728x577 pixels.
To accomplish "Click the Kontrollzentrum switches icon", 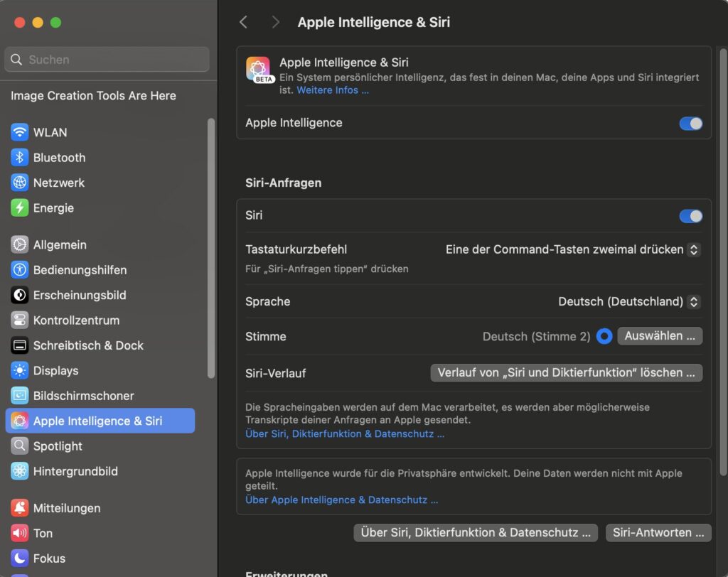I will [x=19, y=320].
